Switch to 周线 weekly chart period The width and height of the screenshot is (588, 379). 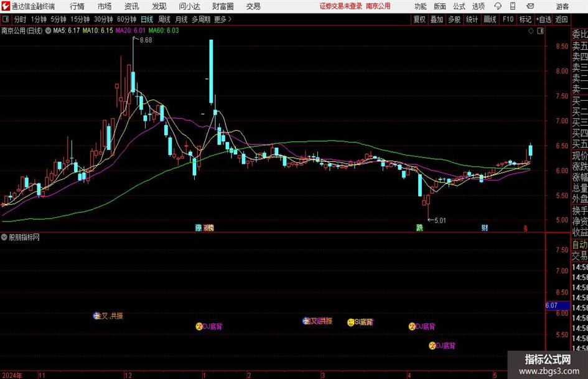[164, 19]
